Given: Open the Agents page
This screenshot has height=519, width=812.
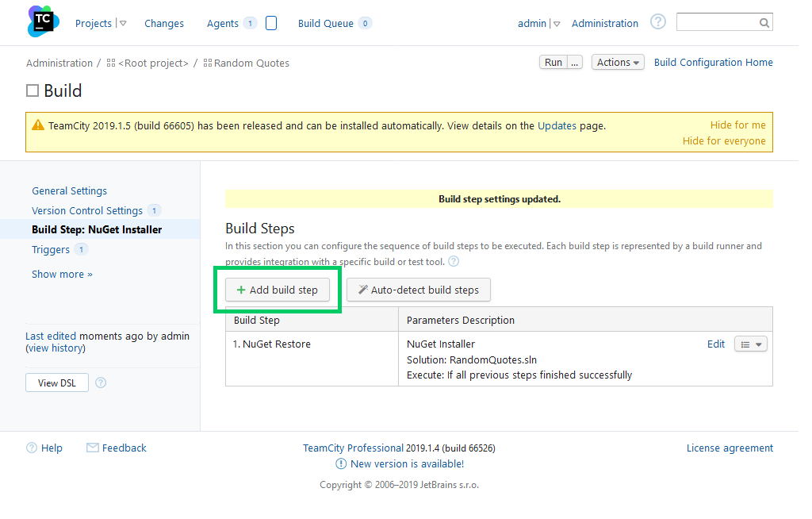Looking at the screenshot, I should (x=223, y=23).
